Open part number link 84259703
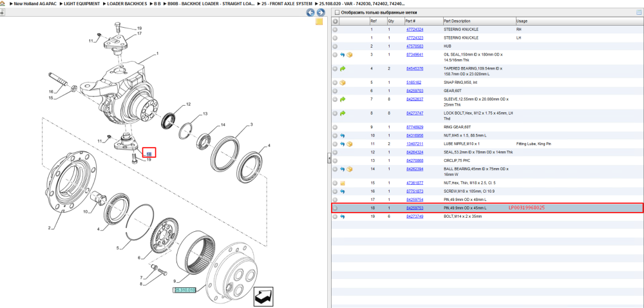This screenshot has width=644, height=308. click(414, 91)
